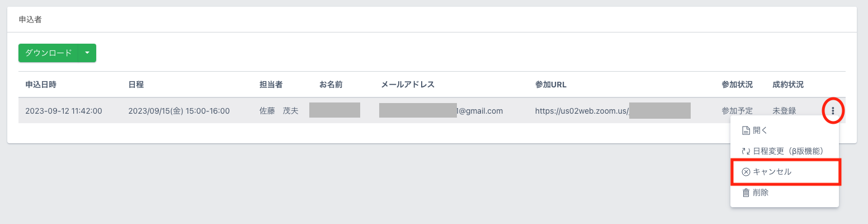
Task: Click the 未登録 contract status cell
Action: pyautogui.click(x=784, y=111)
